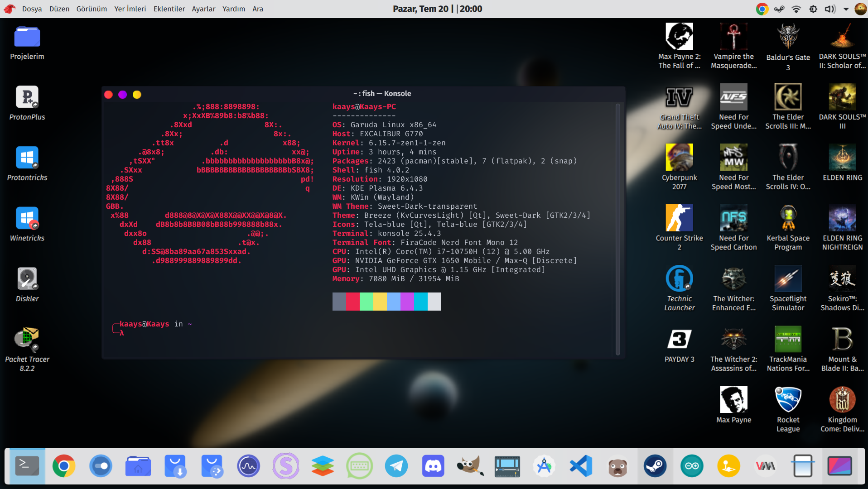The height and width of the screenshot is (489, 868).
Task: Open the brightness tray icon
Action: tap(813, 9)
